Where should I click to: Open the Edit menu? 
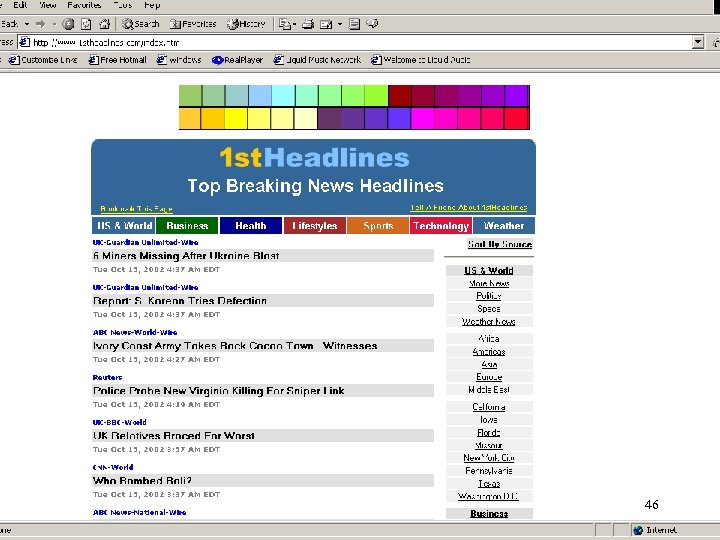tap(20, 5)
